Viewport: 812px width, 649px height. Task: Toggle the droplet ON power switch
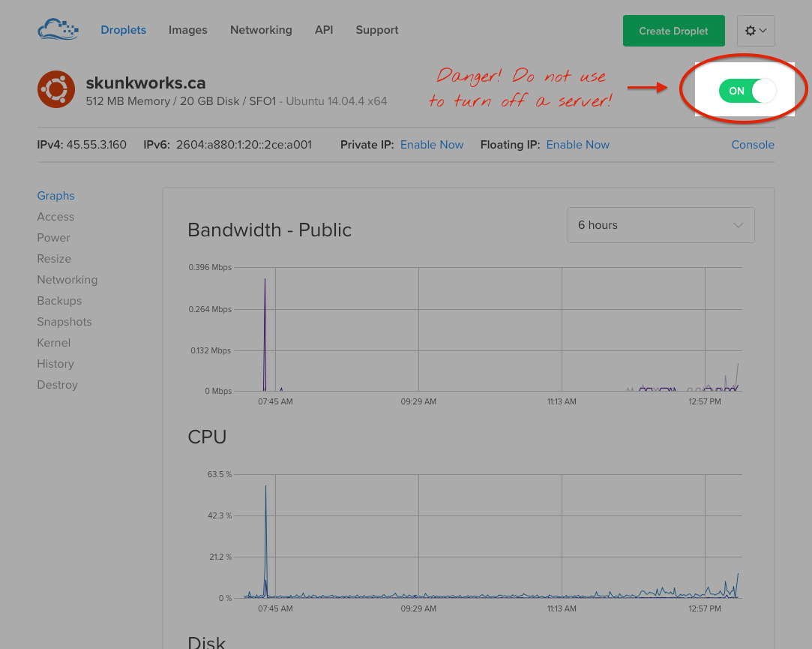pyautogui.click(x=748, y=91)
